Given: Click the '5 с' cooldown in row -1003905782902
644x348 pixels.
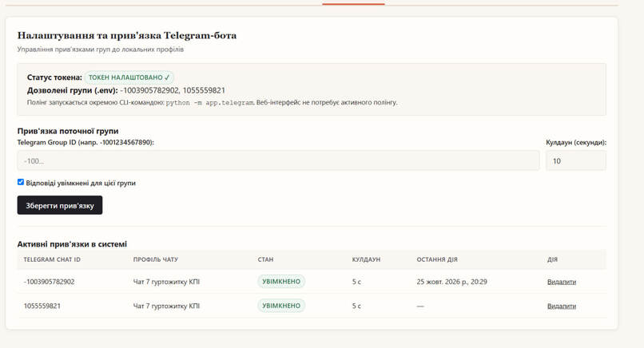Looking at the screenshot, I should coord(356,282).
